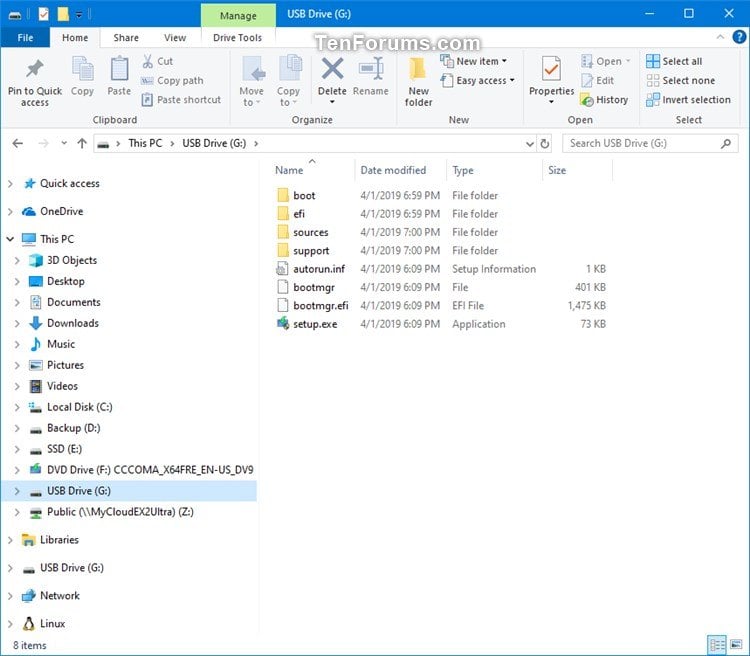The width and height of the screenshot is (750, 656).
Task: Select the efi folder
Action: 299,213
